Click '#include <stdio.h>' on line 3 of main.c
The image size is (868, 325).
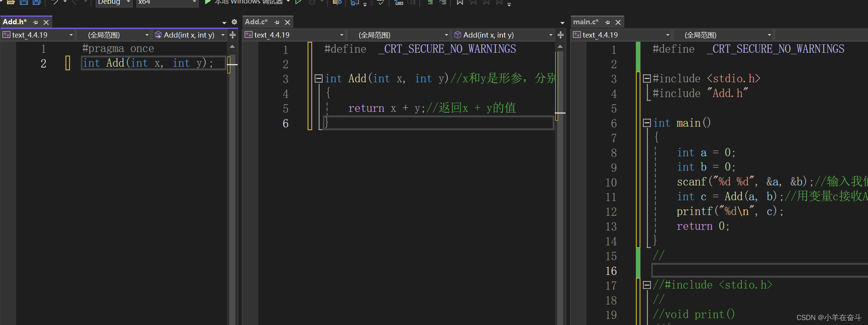pos(706,79)
